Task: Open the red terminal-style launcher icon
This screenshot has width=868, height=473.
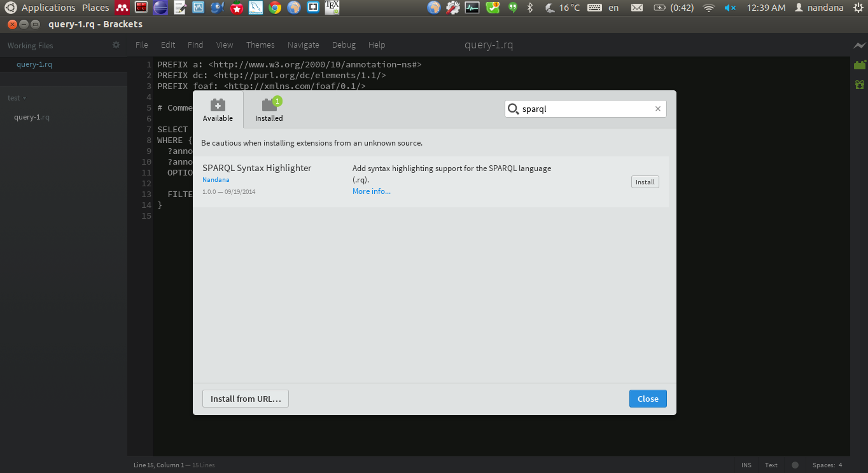Action: point(141,8)
